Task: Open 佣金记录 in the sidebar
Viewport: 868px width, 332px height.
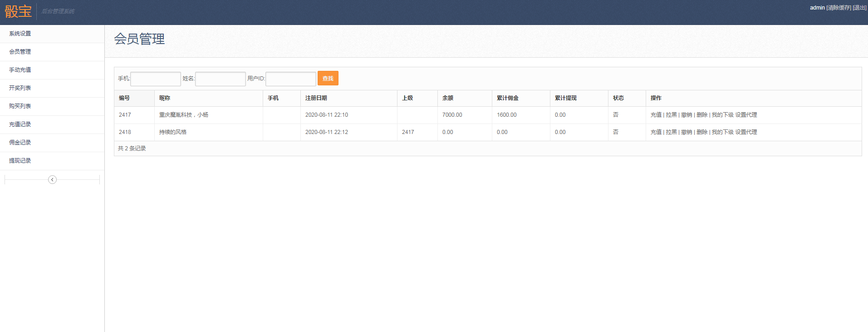Action: coord(20,143)
